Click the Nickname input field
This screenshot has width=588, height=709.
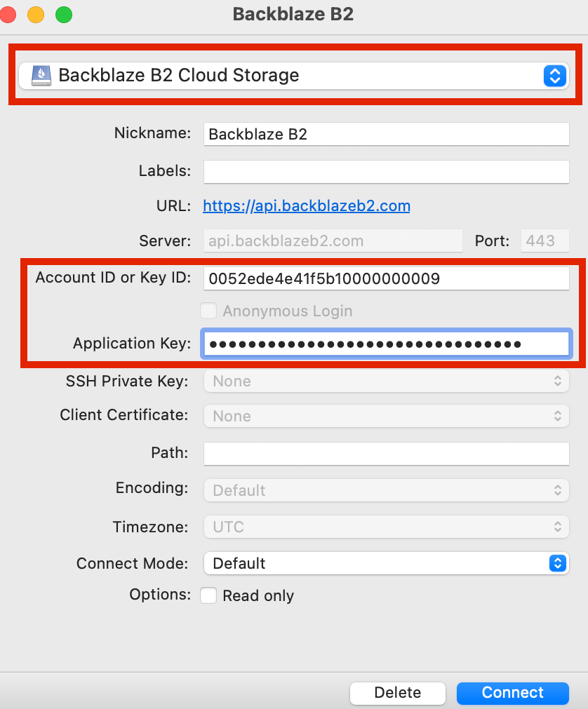(386, 134)
